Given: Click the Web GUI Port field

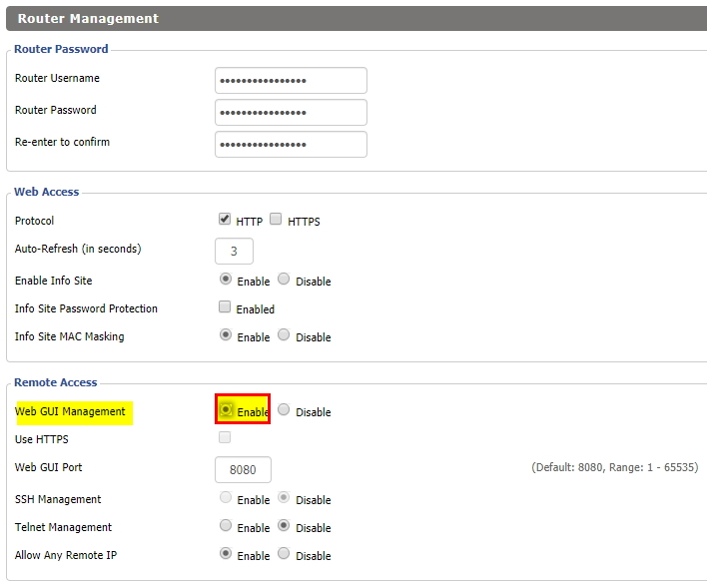Looking at the screenshot, I should click(243, 470).
